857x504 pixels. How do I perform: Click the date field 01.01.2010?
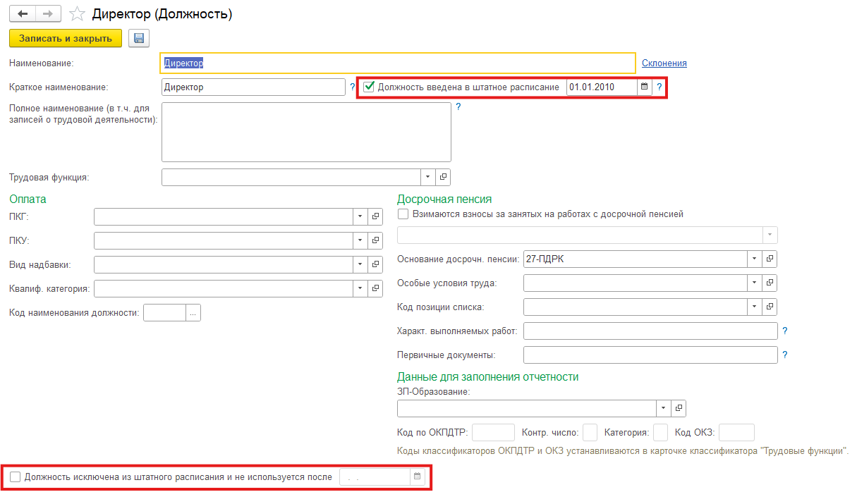602,87
